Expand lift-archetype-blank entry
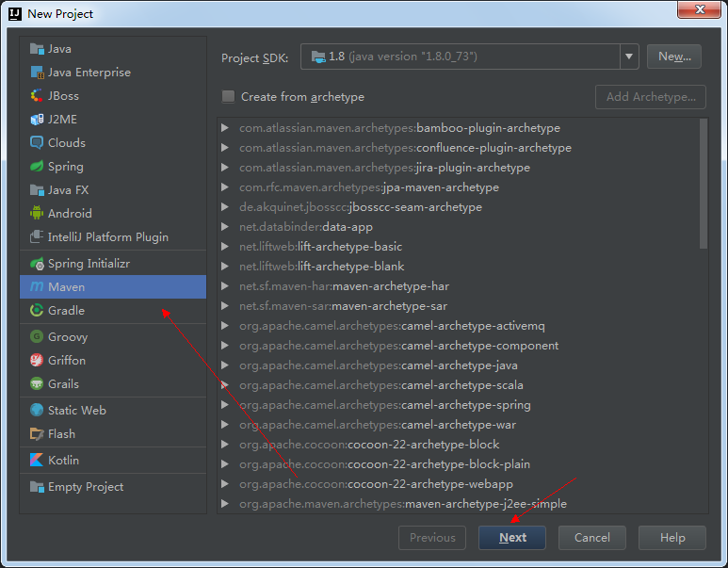This screenshot has width=728, height=568. pyautogui.click(x=225, y=267)
